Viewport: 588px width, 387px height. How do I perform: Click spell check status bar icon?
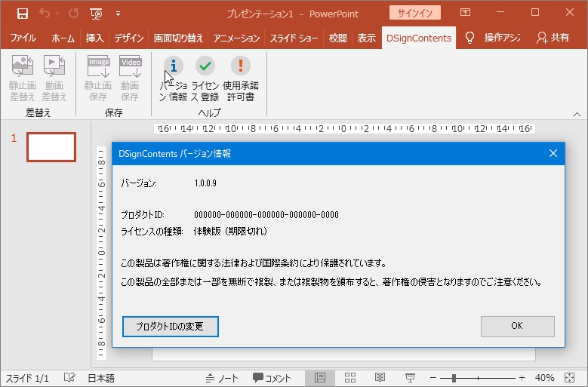(x=69, y=378)
